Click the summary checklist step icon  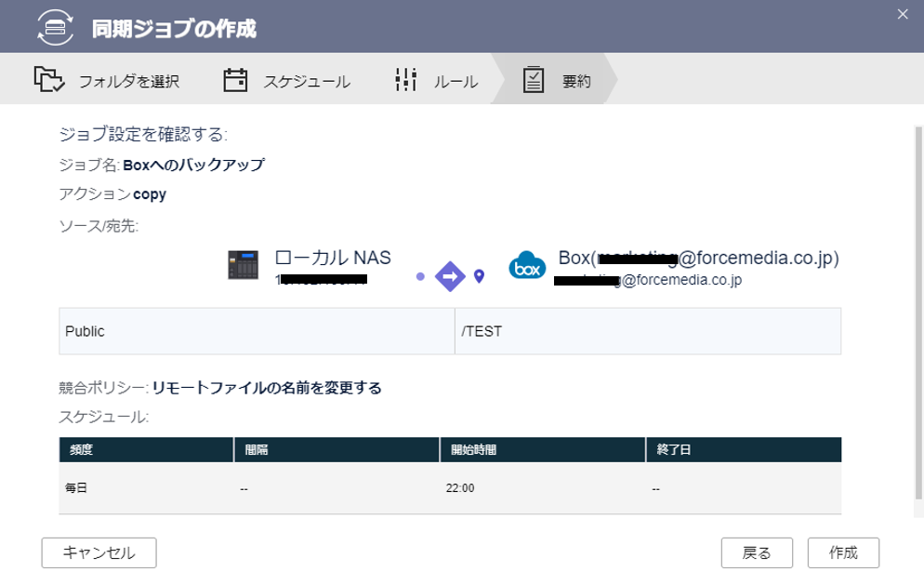coord(534,80)
